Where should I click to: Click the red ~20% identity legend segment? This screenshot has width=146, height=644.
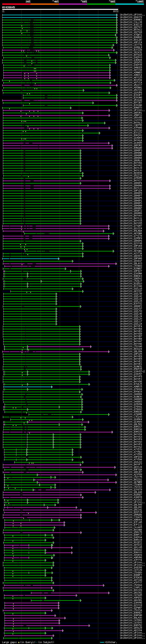tap(16, 4)
